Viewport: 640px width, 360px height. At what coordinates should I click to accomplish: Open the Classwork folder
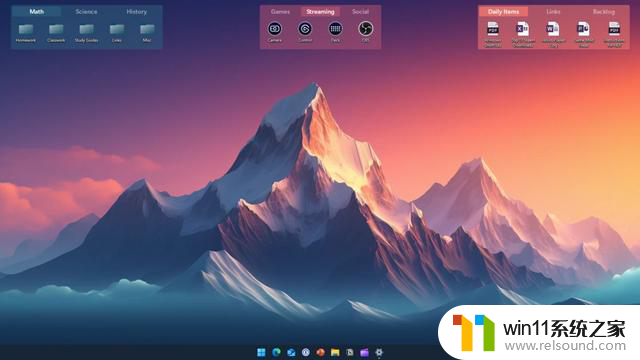[x=56, y=30]
